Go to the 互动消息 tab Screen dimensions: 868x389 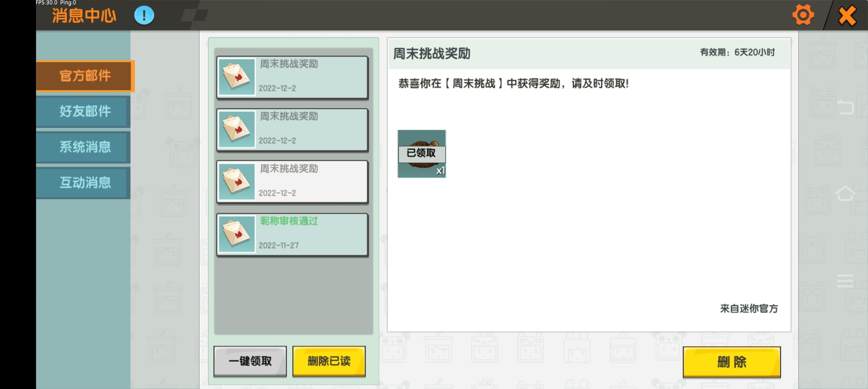[85, 183]
